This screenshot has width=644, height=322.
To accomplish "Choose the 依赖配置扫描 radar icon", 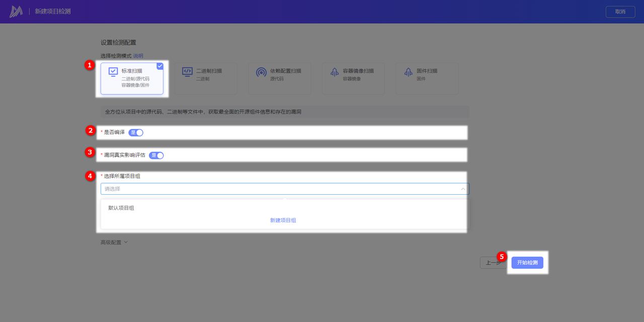I will (x=261, y=72).
